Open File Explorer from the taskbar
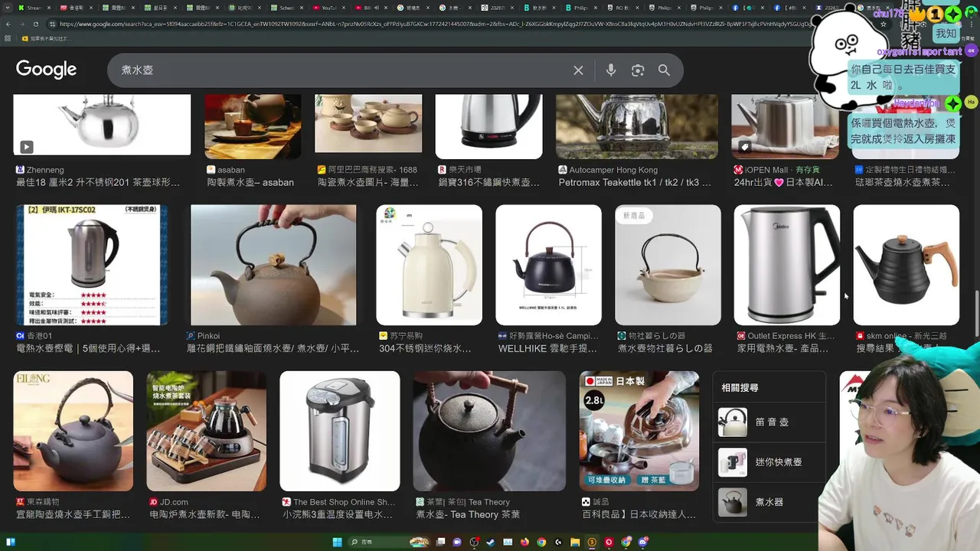The height and width of the screenshot is (551, 980). point(575,542)
